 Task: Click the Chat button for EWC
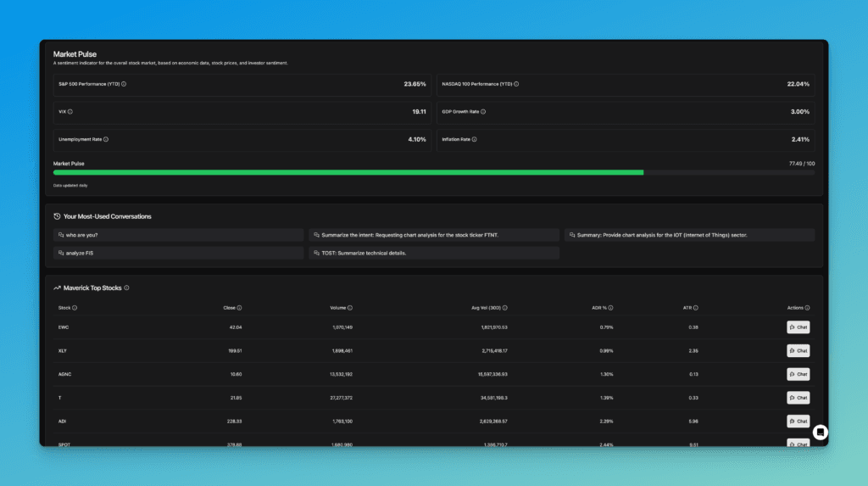click(x=798, y=327)
